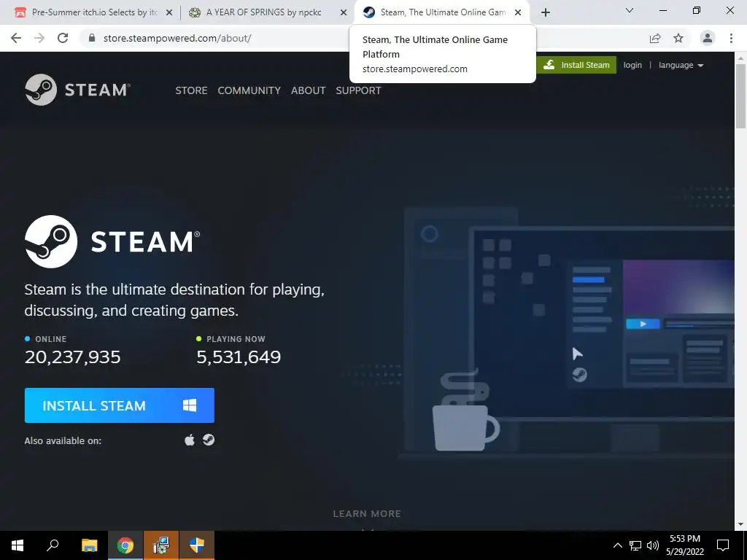Click the large Steam logo in hero section

point(112,241)
